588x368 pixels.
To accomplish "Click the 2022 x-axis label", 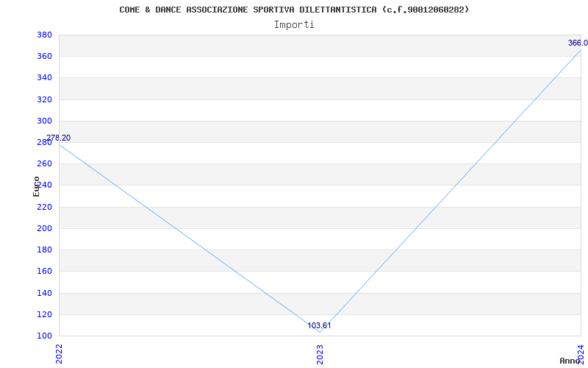I will click(x=59, y=353).
